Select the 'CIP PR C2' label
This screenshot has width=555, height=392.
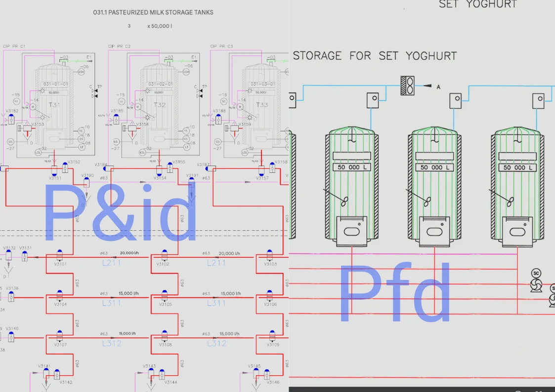pos(119,46)
